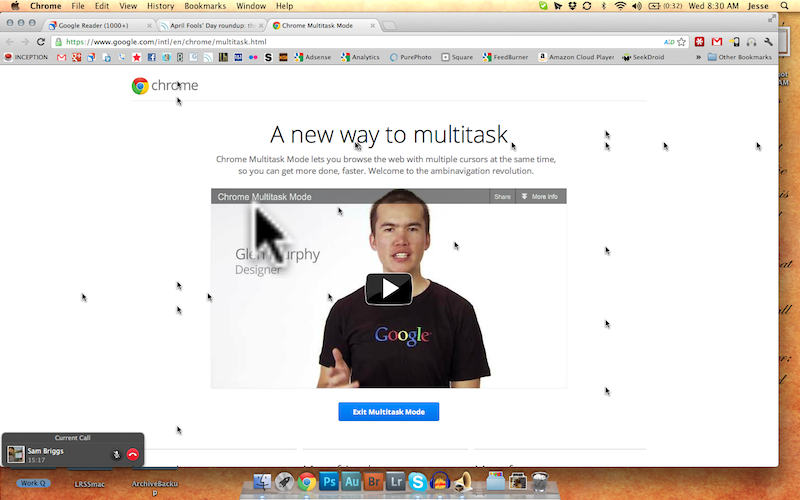Open the Edit menu
Screen dimensions: 800x500
click(x=102, y=6)
